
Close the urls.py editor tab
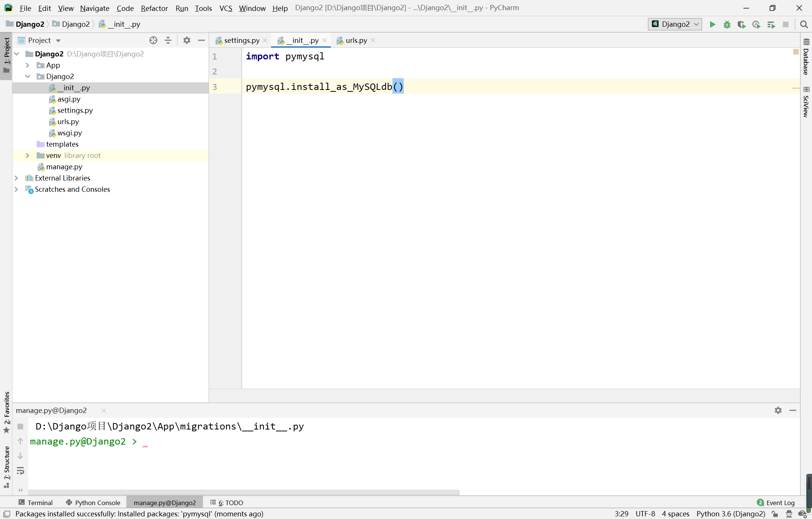pos(373,40)
